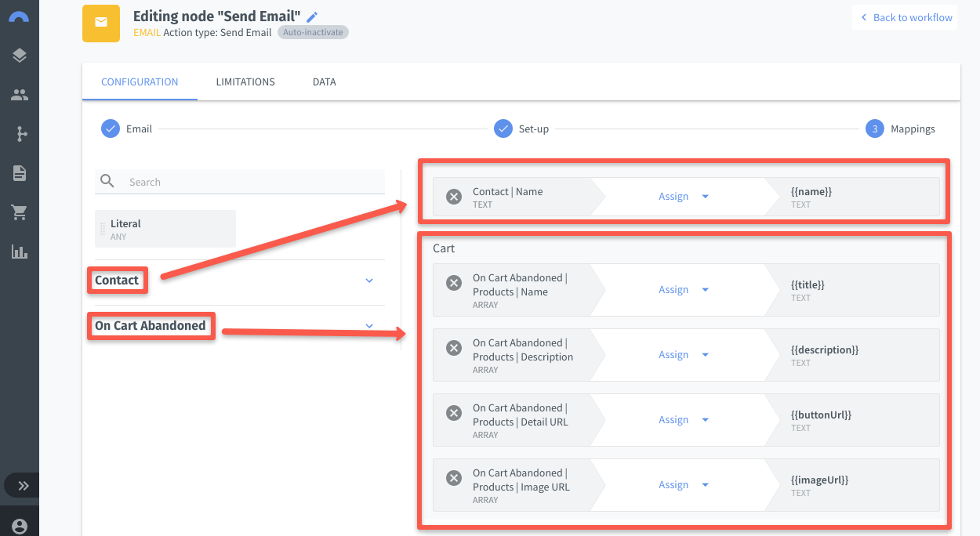Click the {{title}} target field

click(854, 290)
